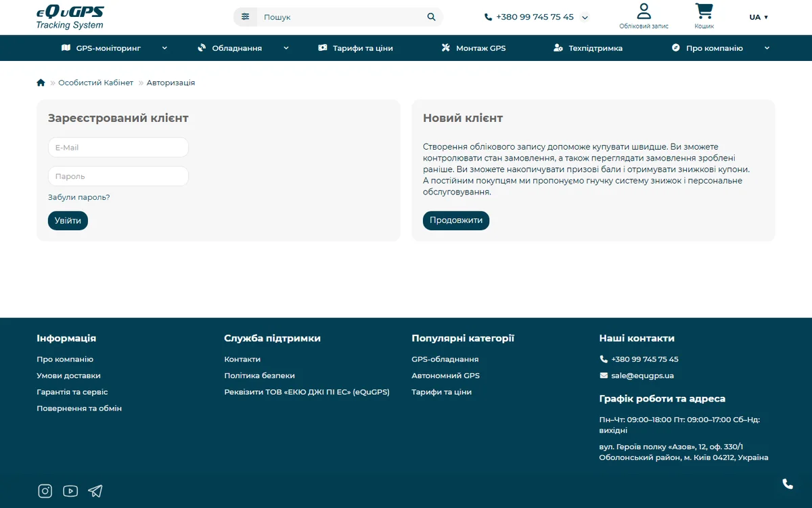Expand the phone number dropdown chevron
The width and height of the screenshot is (812, 508).
coord(585,18)
